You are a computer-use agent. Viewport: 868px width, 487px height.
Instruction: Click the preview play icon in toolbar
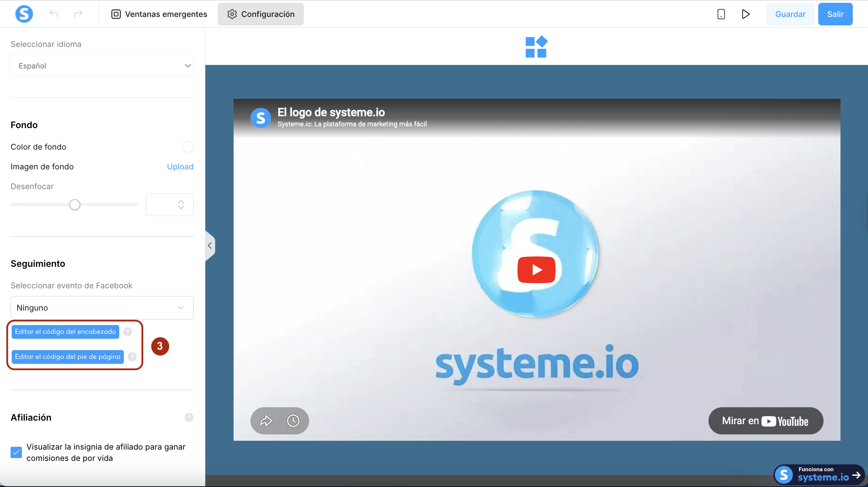pos(745,14)
